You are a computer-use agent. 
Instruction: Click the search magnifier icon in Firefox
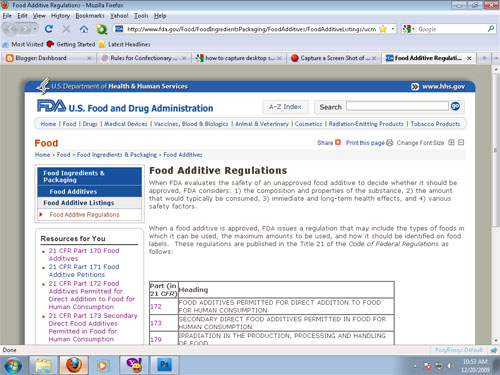click(x=491, y=29)
